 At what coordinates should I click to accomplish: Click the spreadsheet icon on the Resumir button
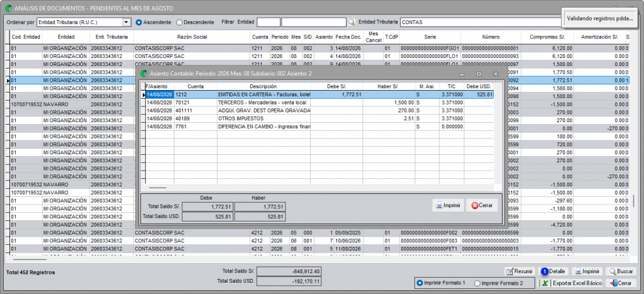(509, 271)
